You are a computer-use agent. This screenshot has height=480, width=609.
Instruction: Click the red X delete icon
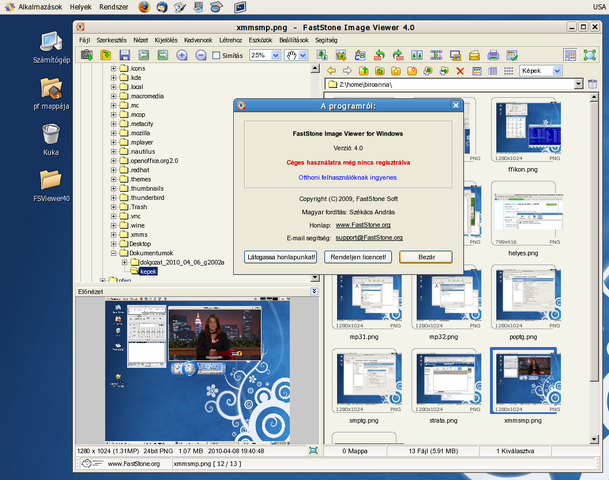460,71
